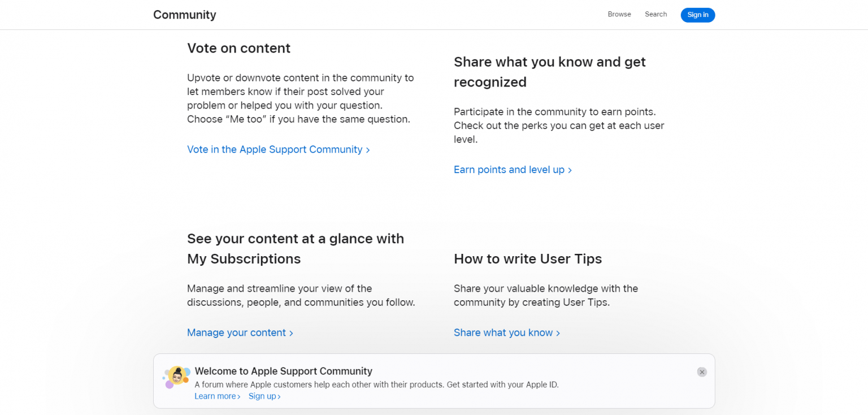This screenshot has width=868, height=415.
Task: Click the chevron beside Share what you know
Action: click(x=558, y=332)
